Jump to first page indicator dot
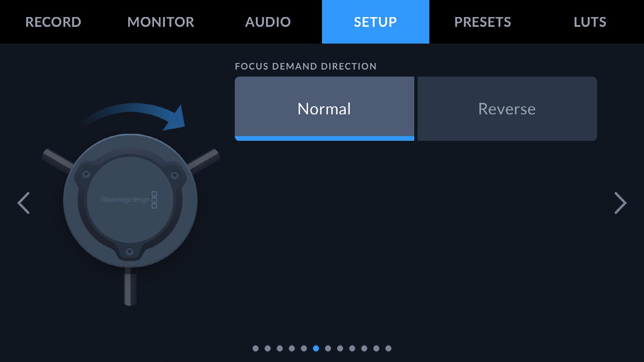The width and height of the screenshot is (644, 362). coord(255,348)
